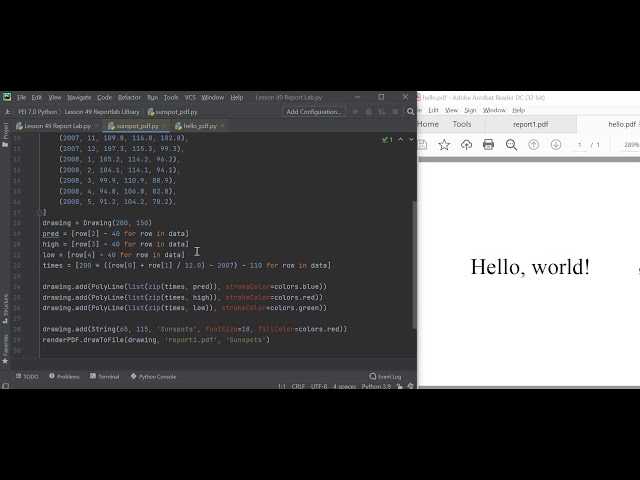Click the Add Configuration button
The height and width of the screenshot is (480, 640).
point(314,112)
